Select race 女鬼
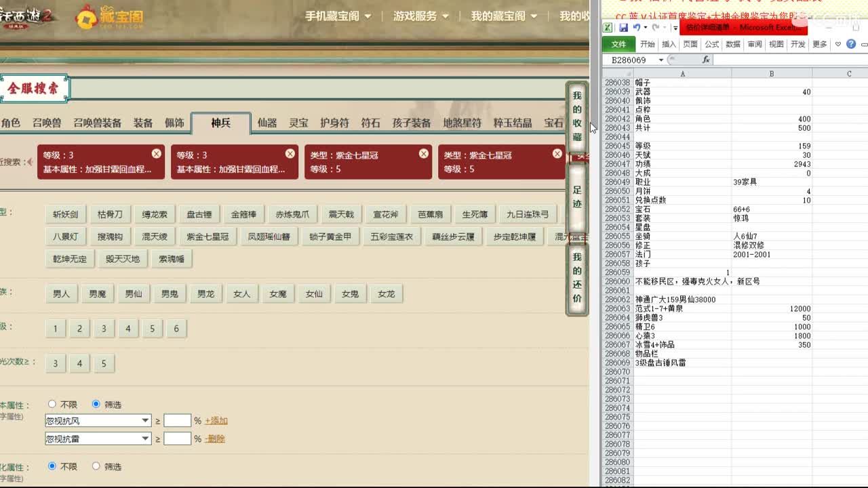Image resolution: width=868 pixels, height=488 pixels. click(x=350, y=293)
